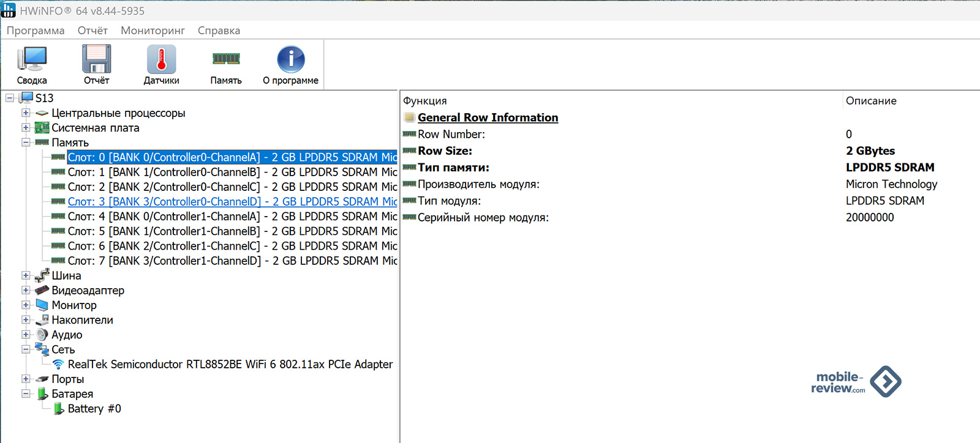Click the HWiNFO app icon in title bar
The height and width of the screenshot is (443, 980).
pos(9,10)
